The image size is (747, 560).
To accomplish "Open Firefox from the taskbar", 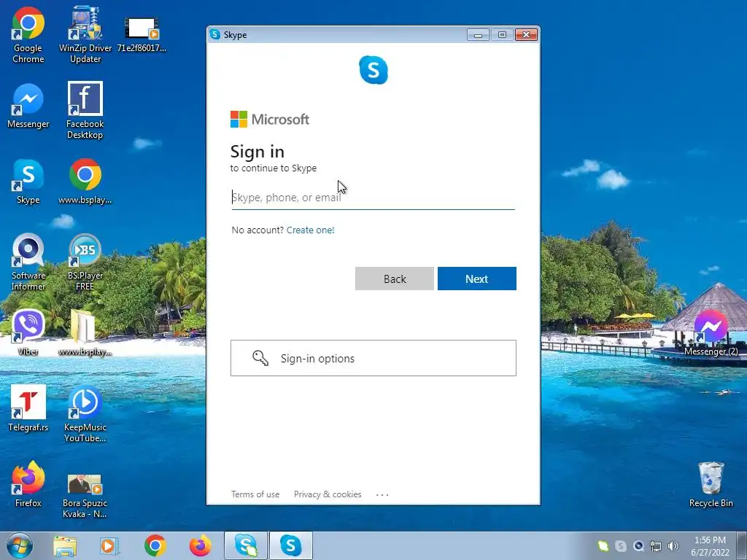I will pos(200,545).
